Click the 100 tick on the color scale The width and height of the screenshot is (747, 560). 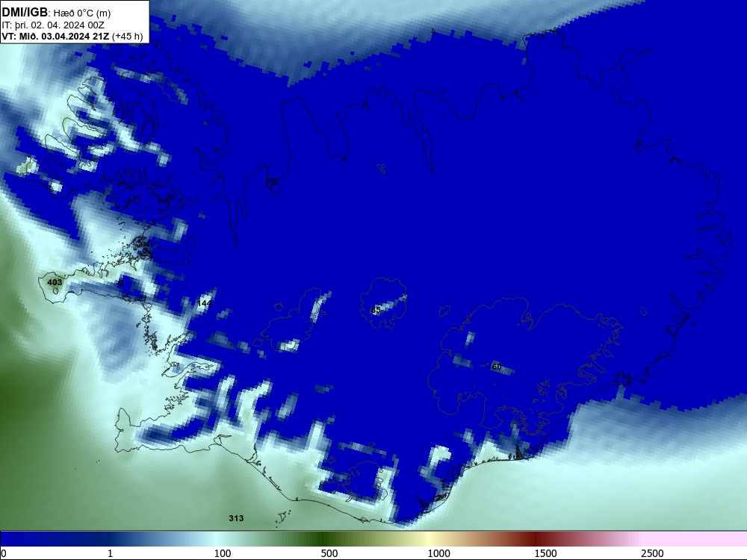click(x=223, y=553)
